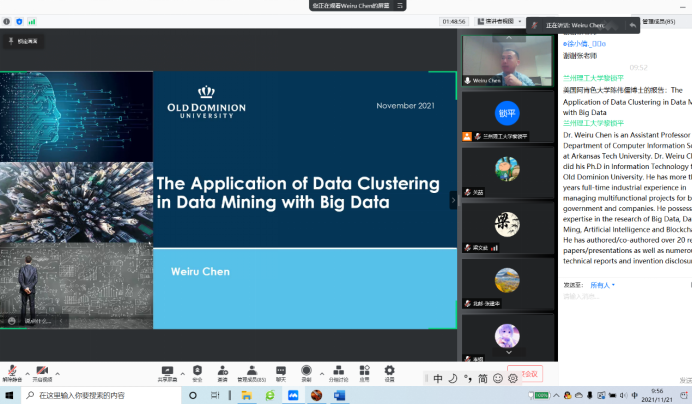Open the meeting info icon top-left
The width and height of the screenshot is (693, 404).
(7, 21)
